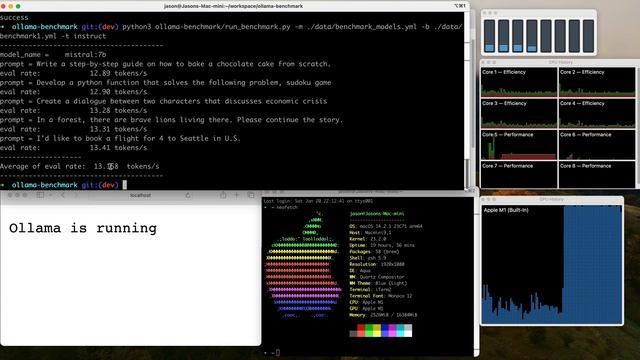Screen dimensions: 640x360
Task: Click 'OS: macOS 14.2.1' in neofetch
Action: tap(386, 226)
